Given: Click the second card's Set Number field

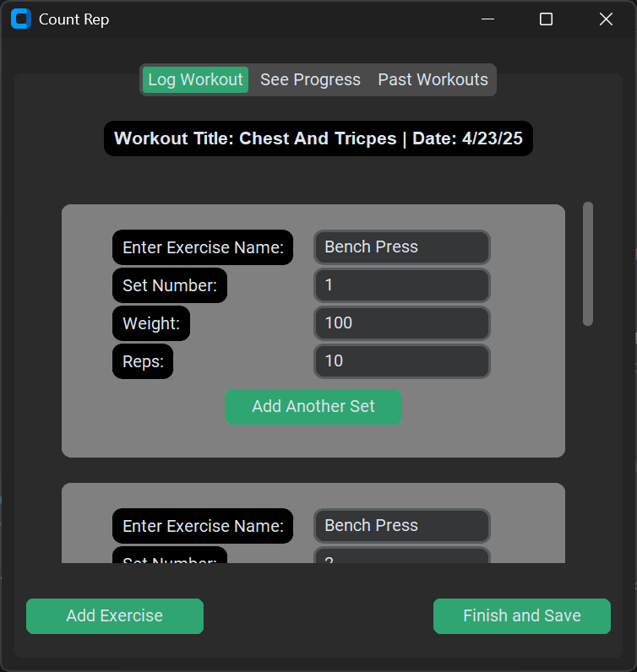Looking at the screenshot, I should (401, 556).
